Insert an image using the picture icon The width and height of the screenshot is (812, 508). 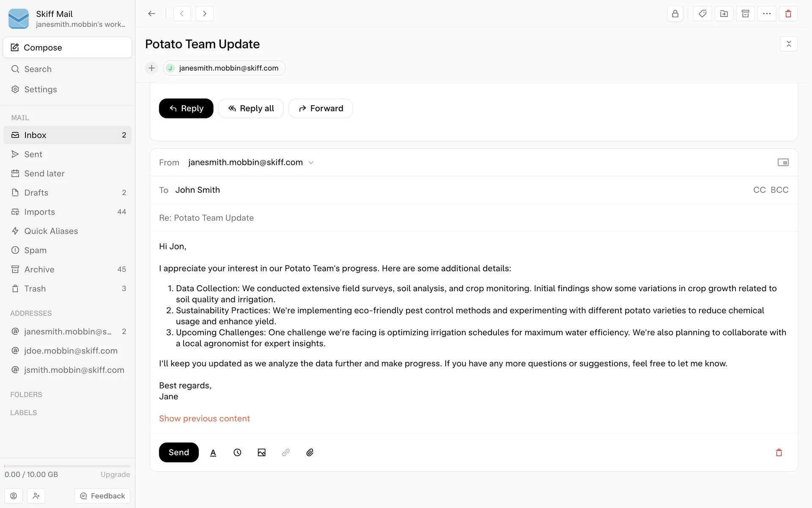262,453
